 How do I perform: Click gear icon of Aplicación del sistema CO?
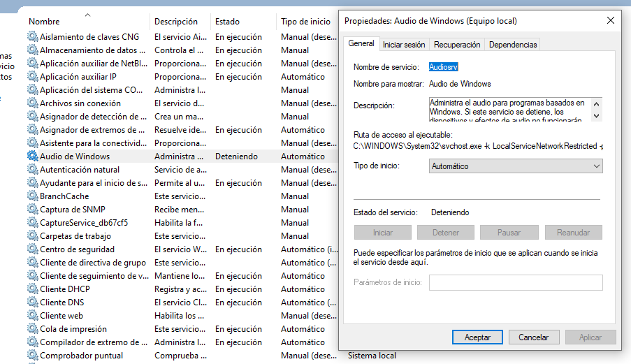pyautogui.click(x=33, y=89)
